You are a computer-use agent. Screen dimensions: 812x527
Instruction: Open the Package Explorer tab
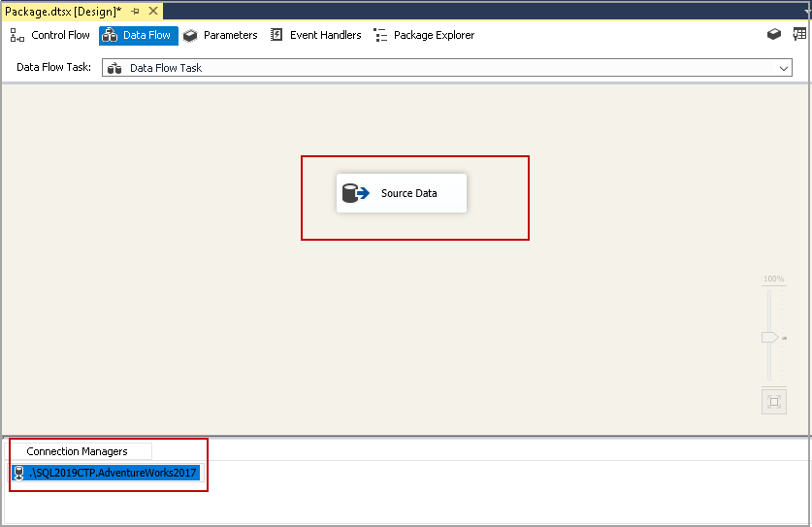[424, 35]
